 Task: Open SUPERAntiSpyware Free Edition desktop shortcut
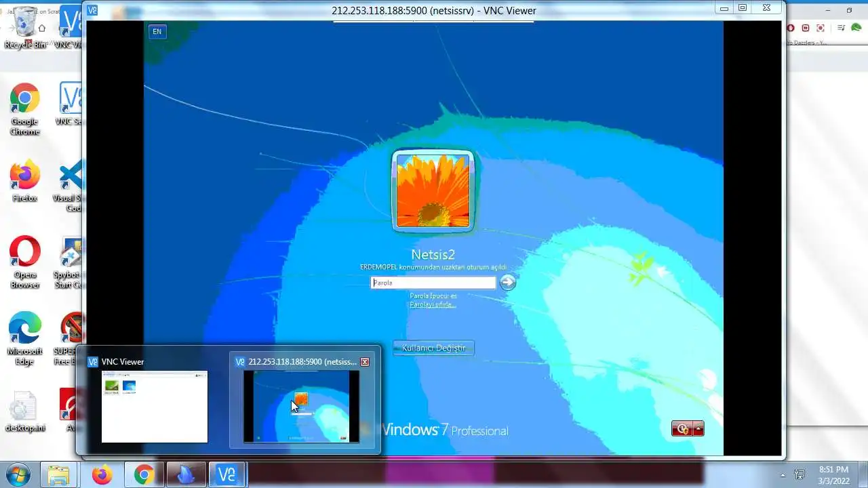tap(70, 339)
